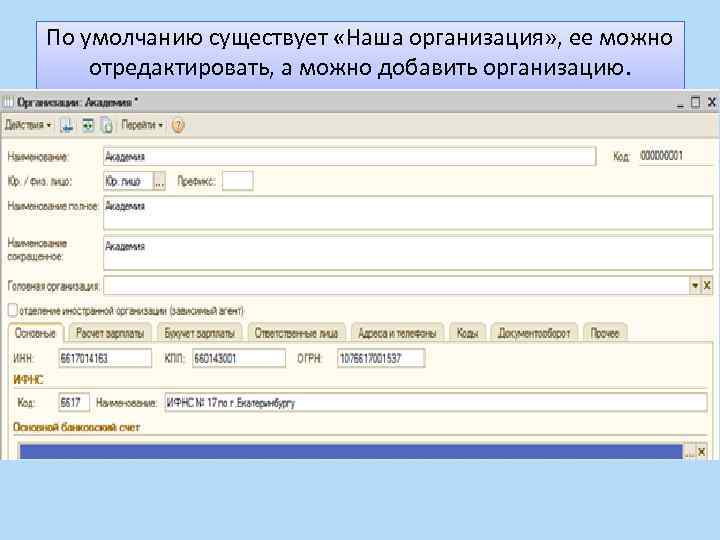
Task: Click the save record toolbar icon
Action: coord(67,125)
